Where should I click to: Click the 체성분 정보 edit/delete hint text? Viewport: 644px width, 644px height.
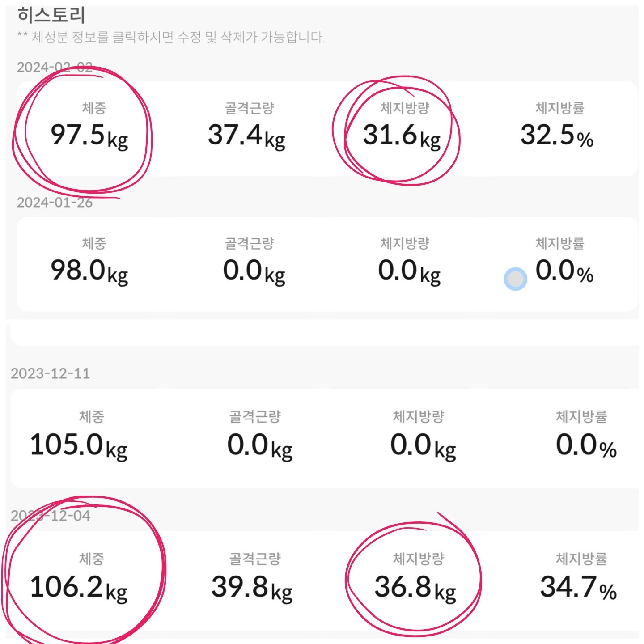tap(171, 37)
